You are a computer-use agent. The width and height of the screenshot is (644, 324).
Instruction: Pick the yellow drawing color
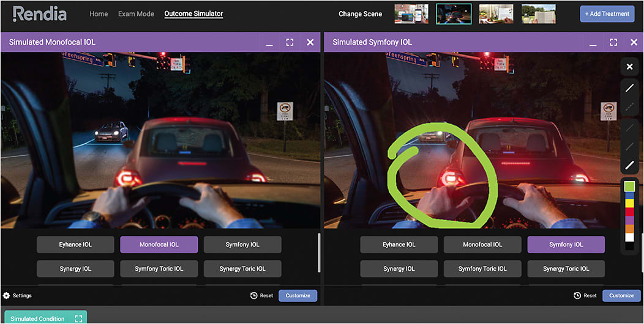coord(629,204)
